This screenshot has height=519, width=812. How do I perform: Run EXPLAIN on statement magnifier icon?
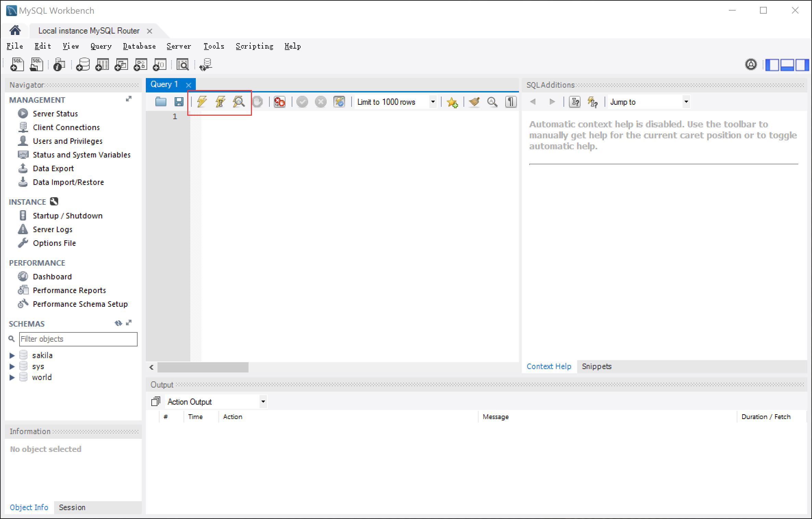tap(239, 102)
